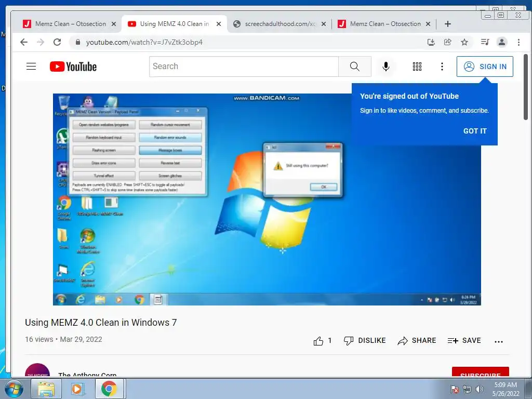This screenshot has width=532, height=399.
Task: Save the video to a playlist
Action: click(464, 341)
